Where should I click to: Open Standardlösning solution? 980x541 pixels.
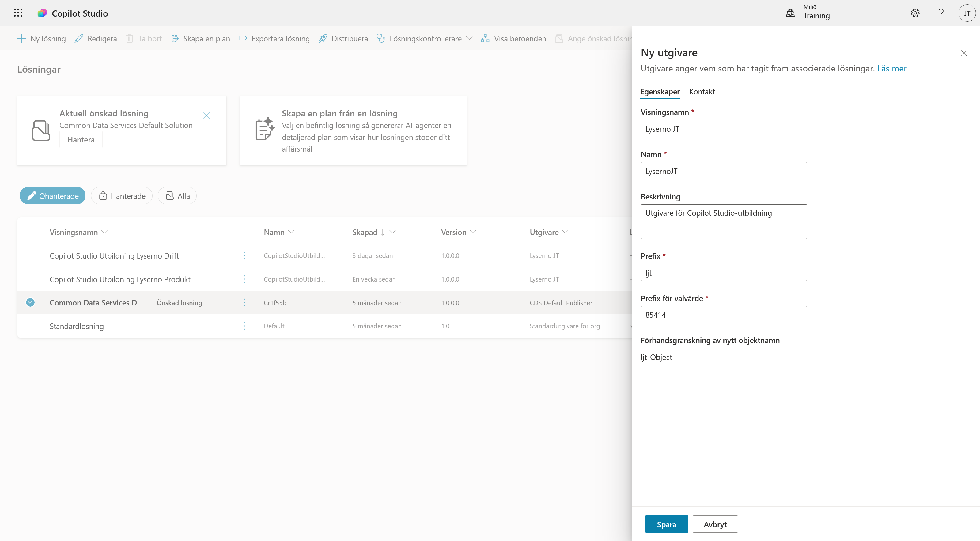click(77, 326)
